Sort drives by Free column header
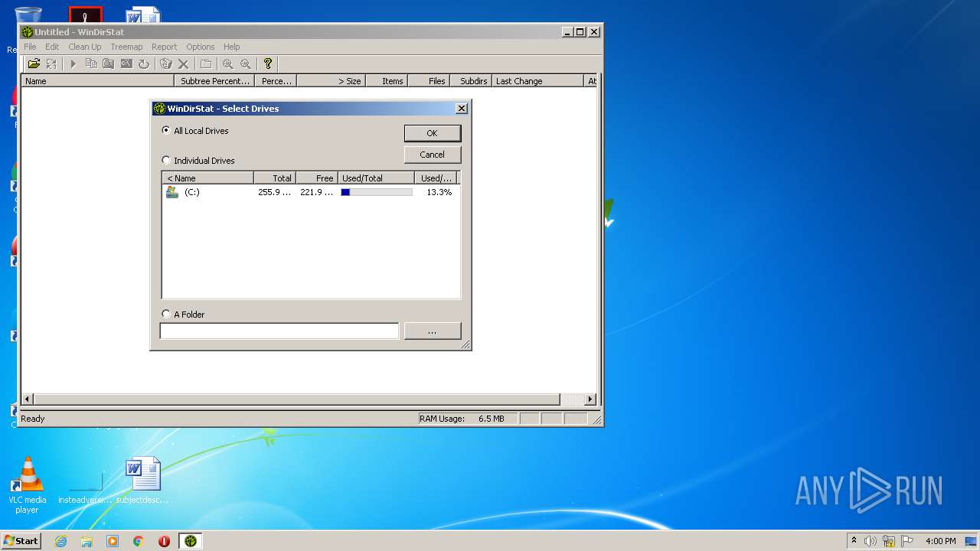The image size is (980, 551). pos(317,178)
